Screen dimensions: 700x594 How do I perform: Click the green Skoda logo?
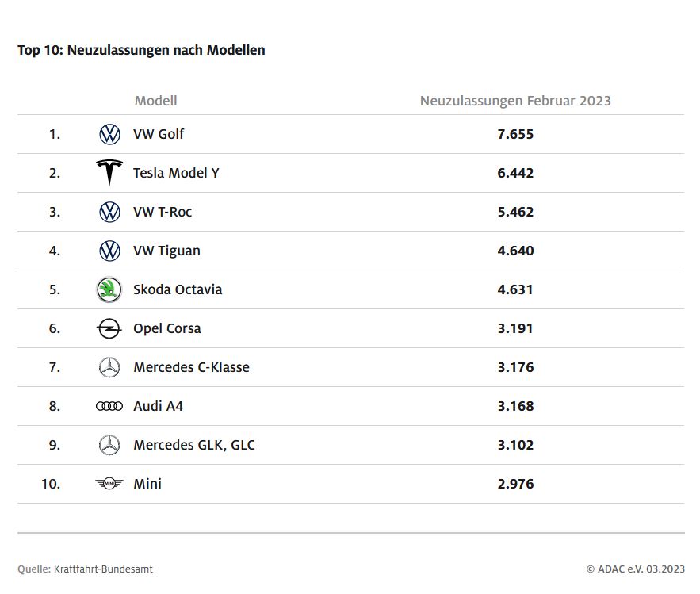[x=109, y=289]
